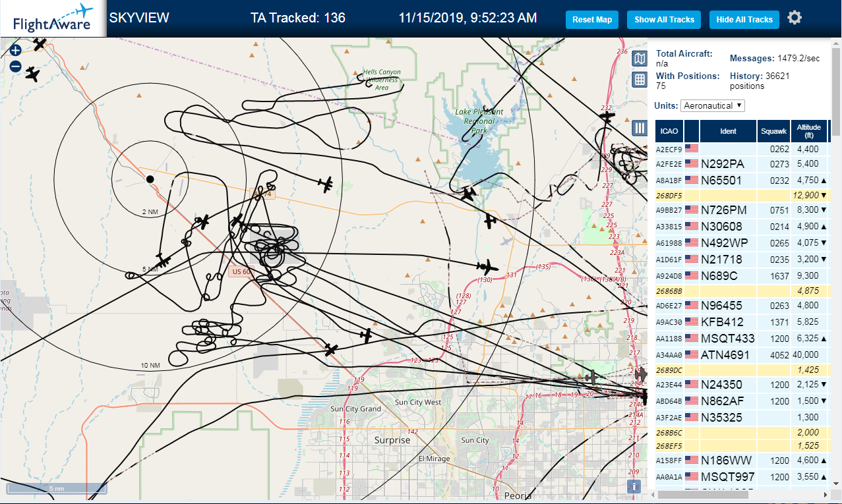
Task: Click US flag in N292PA row
Action: pos(692,163)
